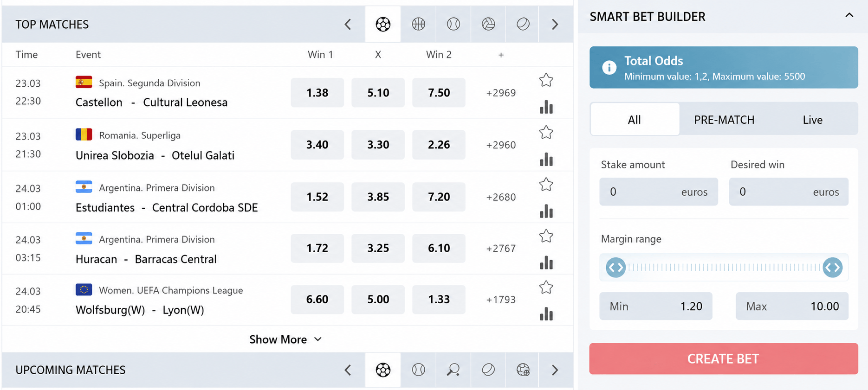
Task: Click the CREATE BET button
Action: 724,358
